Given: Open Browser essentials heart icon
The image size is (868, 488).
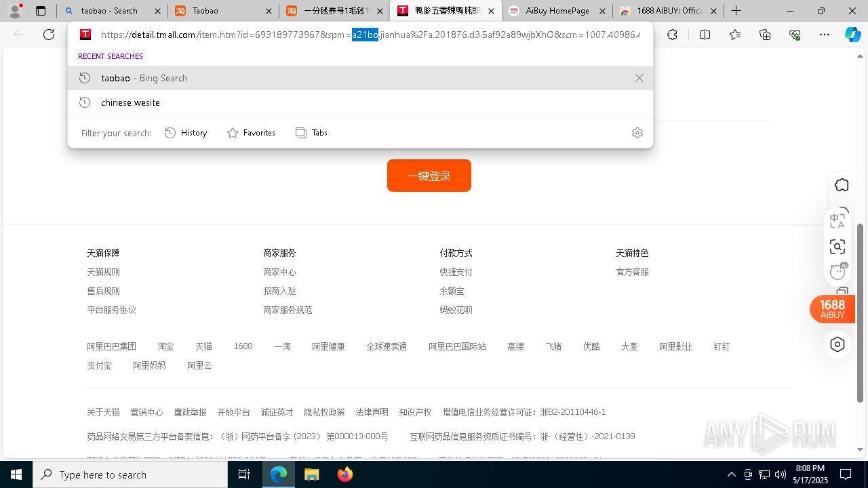Looking at the screenshot, I should click(795, 35).
